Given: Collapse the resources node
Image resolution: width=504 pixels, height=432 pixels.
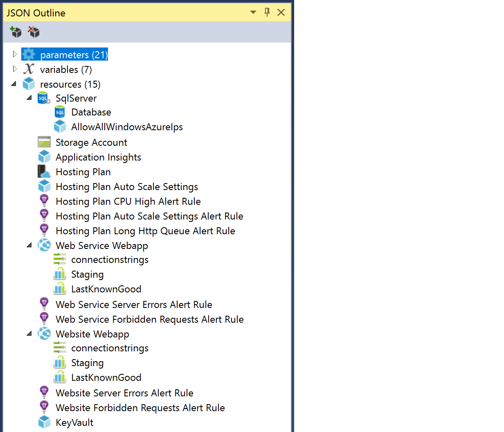Looking at the screenshot, I should (x=14, y=84).
